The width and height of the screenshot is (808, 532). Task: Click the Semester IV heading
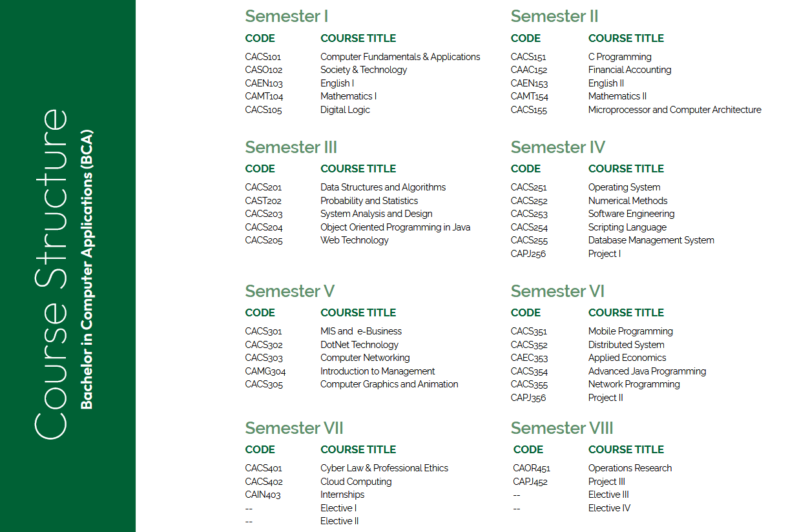click(557, 147)
